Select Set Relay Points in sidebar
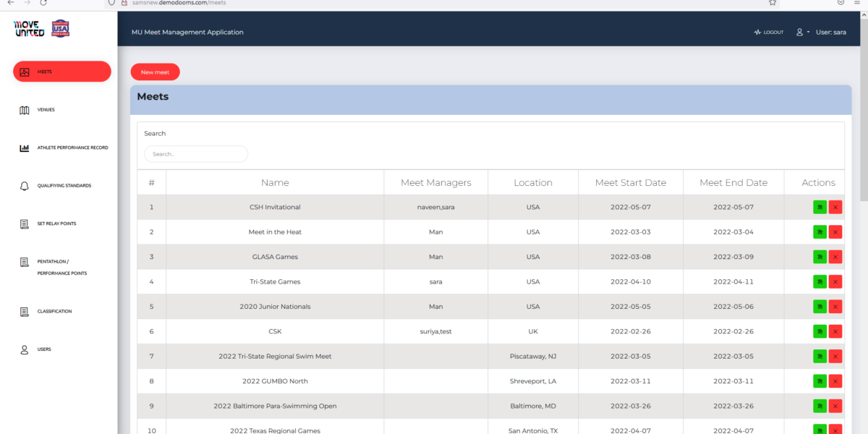Image resolution: width=868 pixels, height=434 pixels. [x=56, y=224]
